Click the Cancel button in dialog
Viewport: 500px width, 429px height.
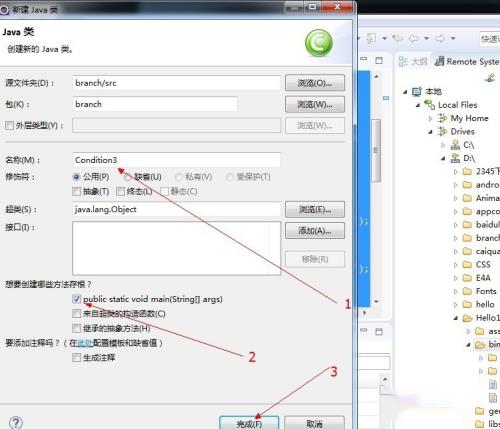[x=314, y=423]
